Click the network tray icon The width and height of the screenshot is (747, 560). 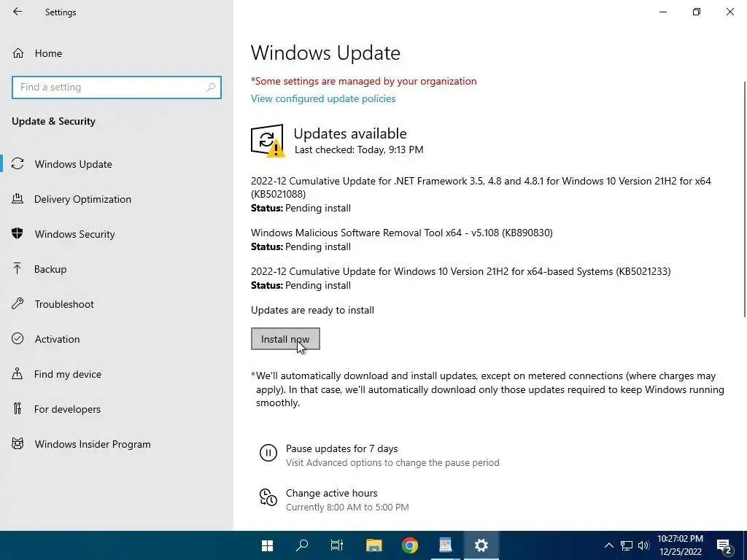(627, 545)
